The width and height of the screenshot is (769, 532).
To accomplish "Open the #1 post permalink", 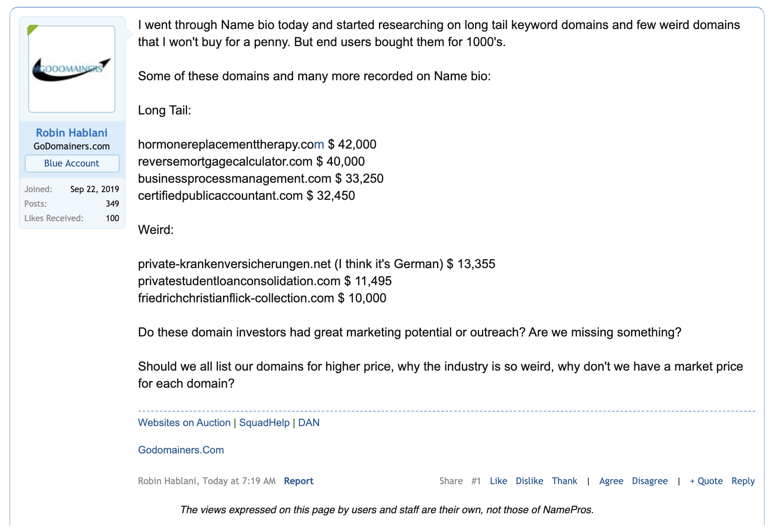I will click(476, 481).
